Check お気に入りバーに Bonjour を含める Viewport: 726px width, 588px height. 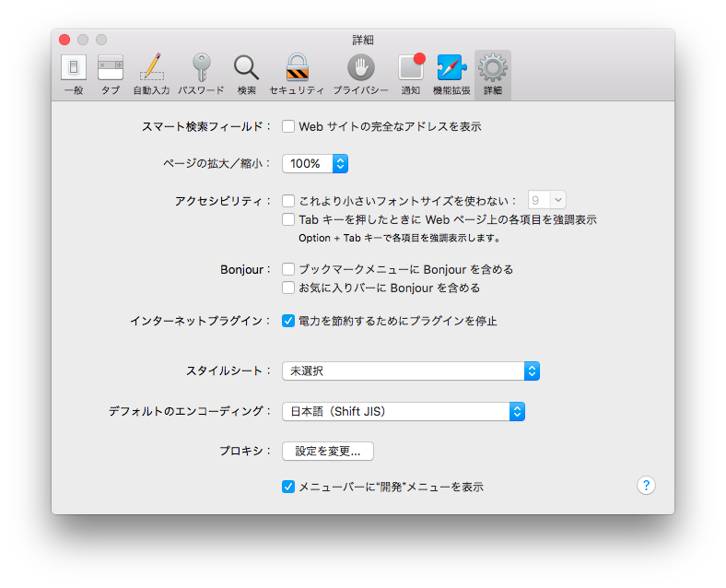(x=288, y=288)
